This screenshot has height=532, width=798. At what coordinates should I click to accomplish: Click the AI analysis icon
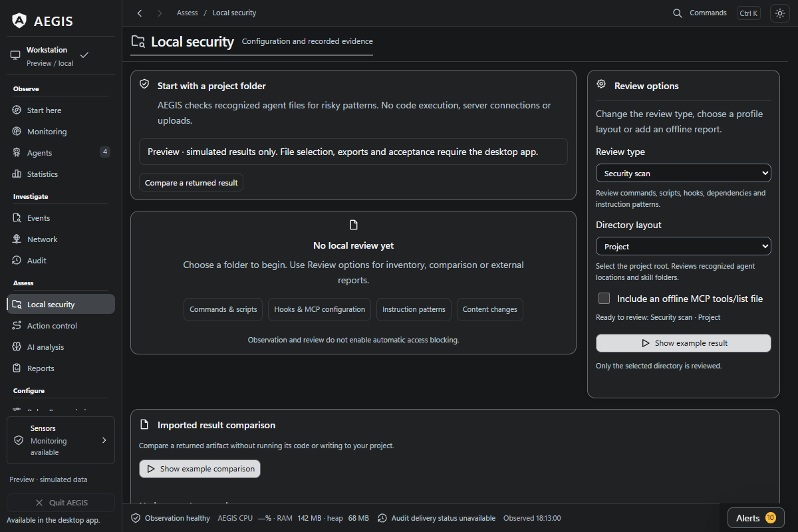(17, 347)
